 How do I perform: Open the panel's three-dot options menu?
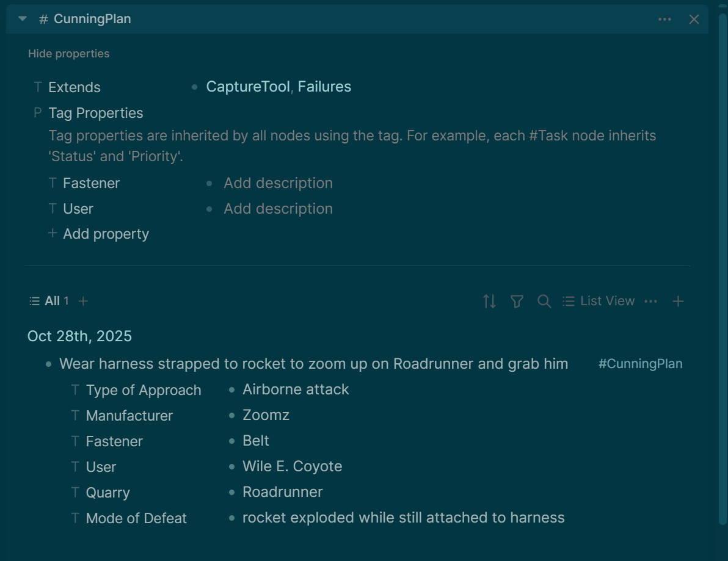click(664, 20)
